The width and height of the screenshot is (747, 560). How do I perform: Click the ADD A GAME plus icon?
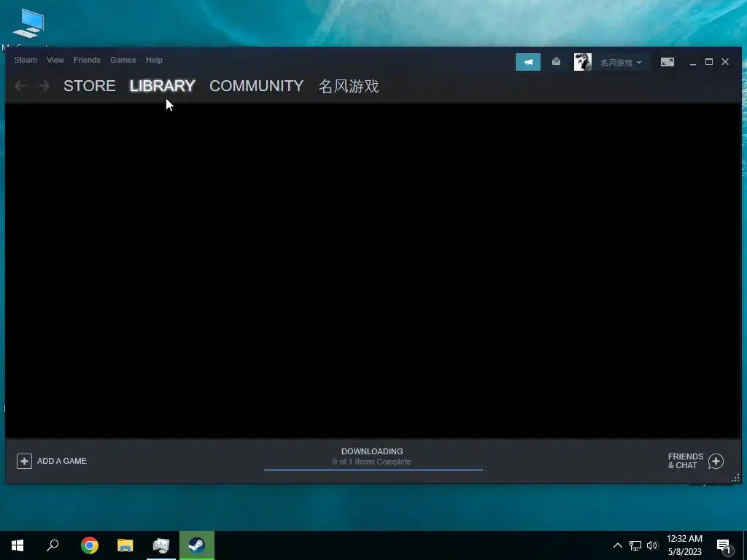point(24,461)
